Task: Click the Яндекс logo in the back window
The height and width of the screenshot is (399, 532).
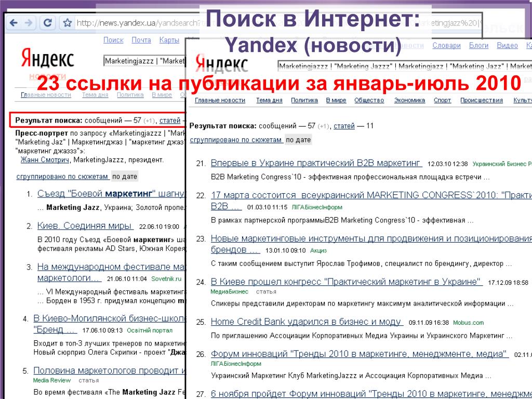Action: (47, 58)
